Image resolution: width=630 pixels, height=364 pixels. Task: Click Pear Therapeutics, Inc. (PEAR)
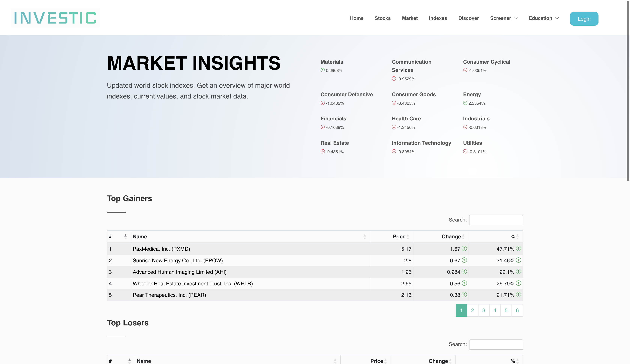point(169,295)
